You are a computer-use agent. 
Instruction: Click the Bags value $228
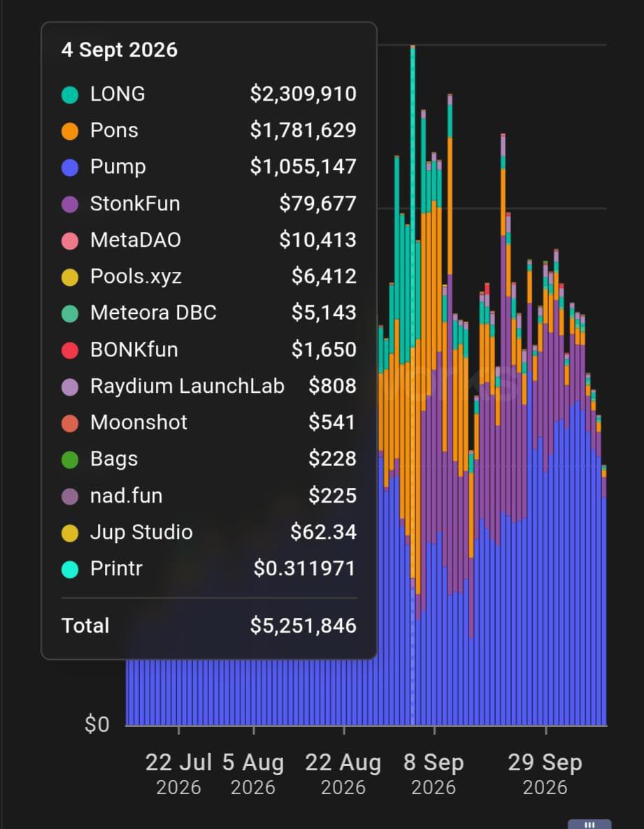pos(333,459)
